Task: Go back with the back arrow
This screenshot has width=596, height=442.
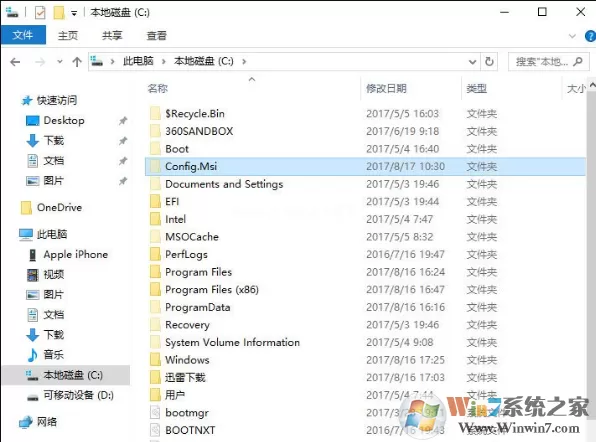Action: (15, 62)
